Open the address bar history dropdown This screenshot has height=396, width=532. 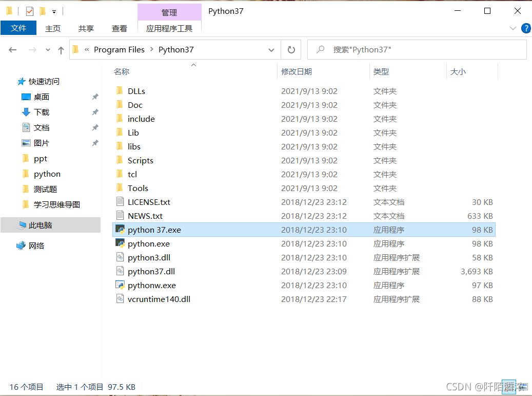coord(271,50)
